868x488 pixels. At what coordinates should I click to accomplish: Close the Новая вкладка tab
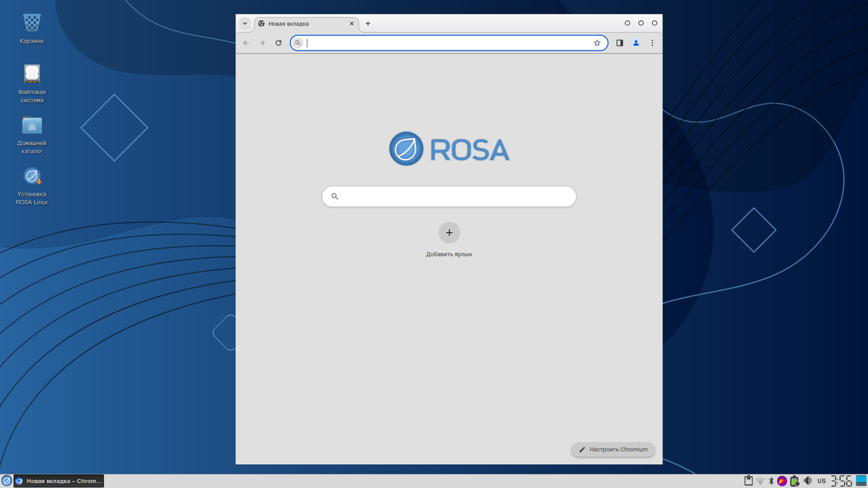coord(352,24)
